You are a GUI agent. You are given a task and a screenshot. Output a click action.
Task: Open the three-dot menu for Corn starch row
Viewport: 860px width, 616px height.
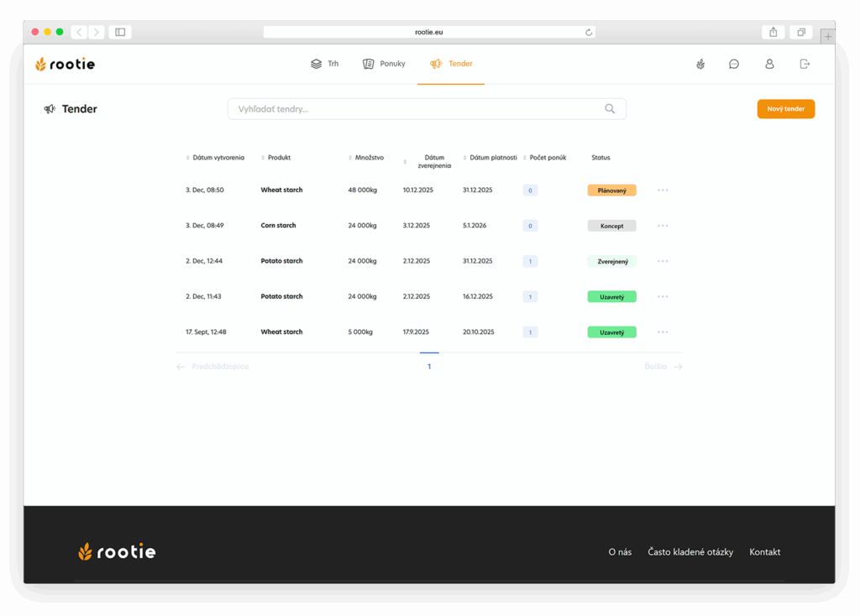[663, 226]
